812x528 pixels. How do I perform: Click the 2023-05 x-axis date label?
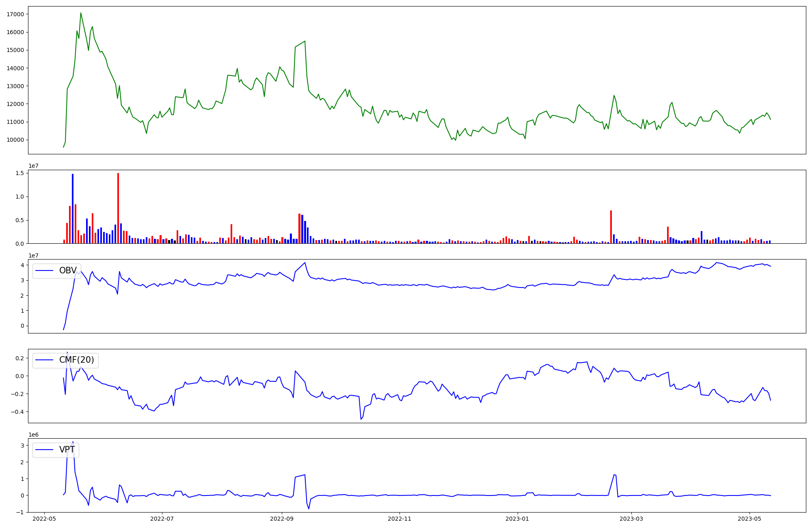point(749,519)
